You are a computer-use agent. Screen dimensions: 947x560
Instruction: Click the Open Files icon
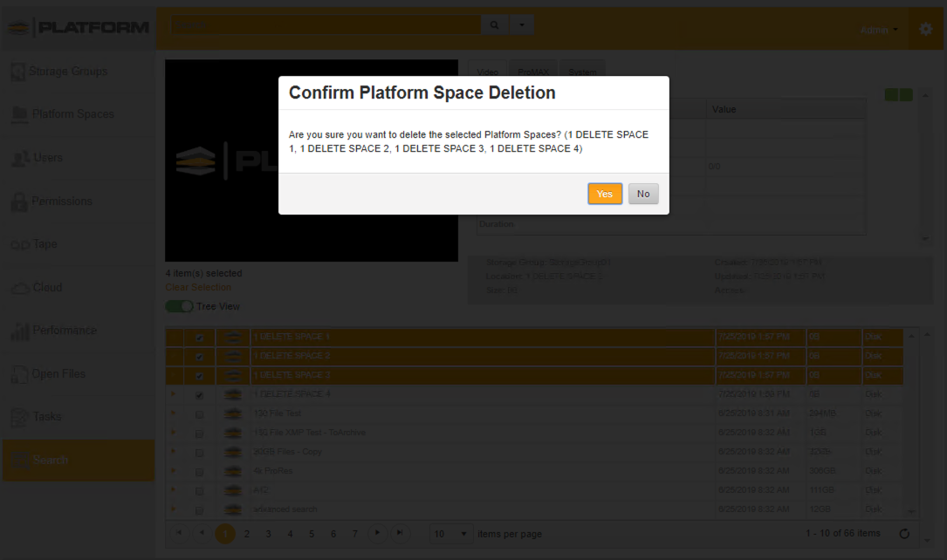[19, 374]
